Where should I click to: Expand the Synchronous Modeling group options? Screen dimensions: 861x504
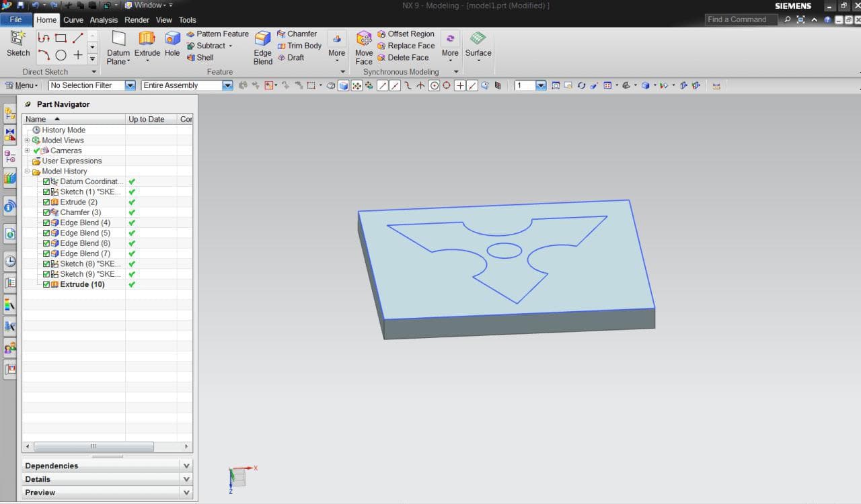tap(456, 72)
